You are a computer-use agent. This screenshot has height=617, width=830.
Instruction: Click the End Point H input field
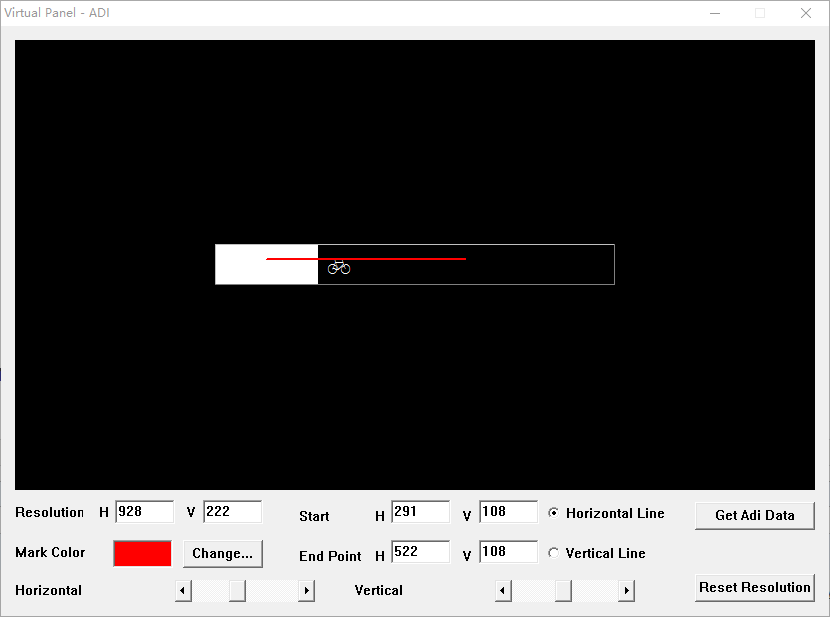[421, 552]
